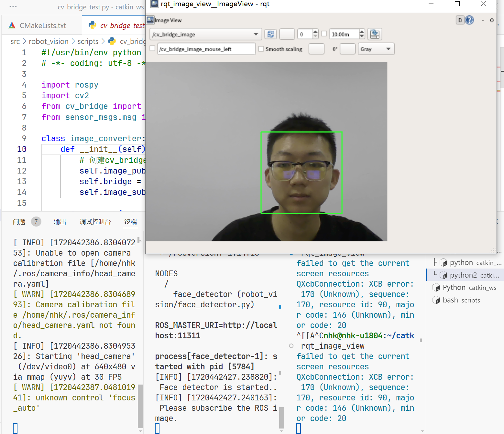The width and height of the screenshot is (504, 434).
Task: Click save-as-image icon in Image View
Action: tap(375, 34)
